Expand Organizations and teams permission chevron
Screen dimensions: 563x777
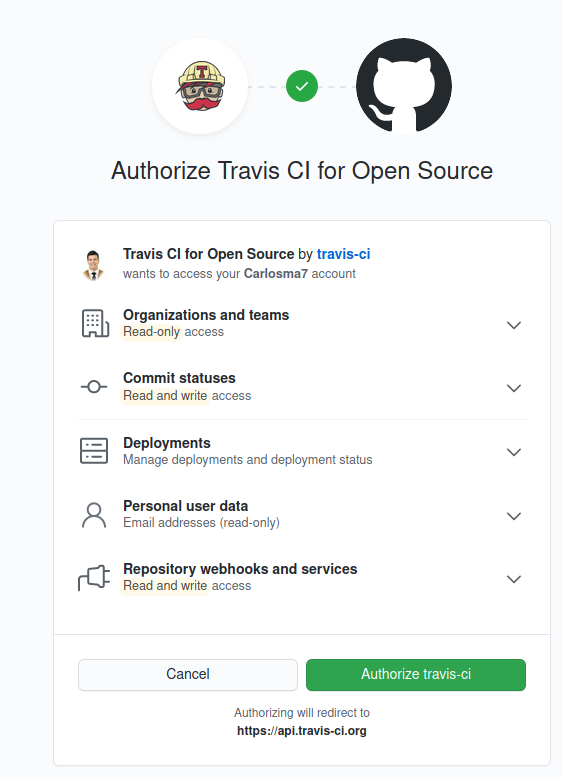514,325
